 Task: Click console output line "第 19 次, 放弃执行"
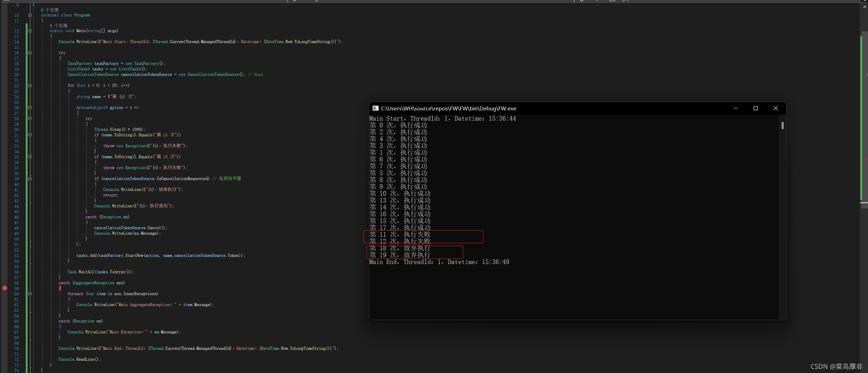400,255
